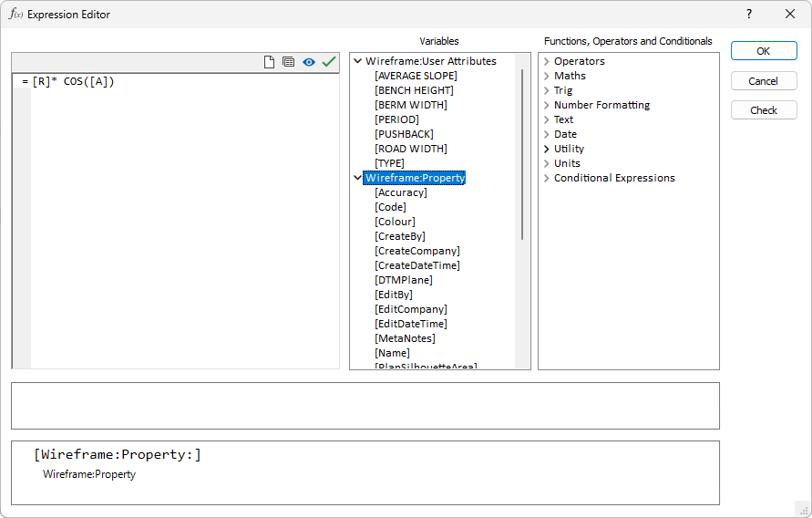Expand the Trig functions category

pyautogui.click(x=547, y=90)
